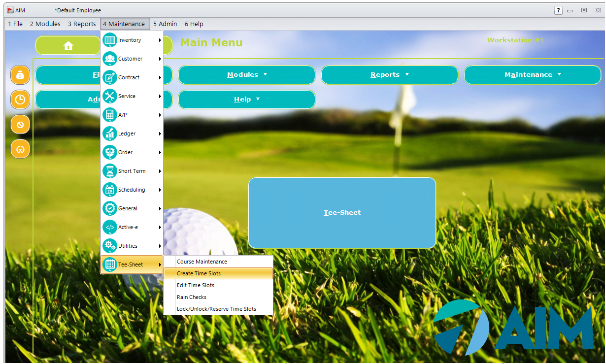The image size is (606, 364).
Task: Click the money bag icon in the sidebar
Action: coord(20,75)
